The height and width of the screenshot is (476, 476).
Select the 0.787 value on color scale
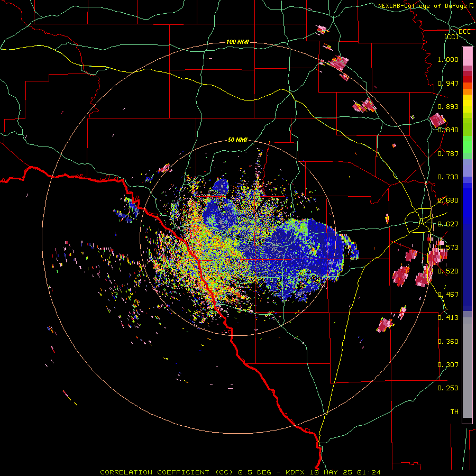pyautogui.click(x=448, y=153)
